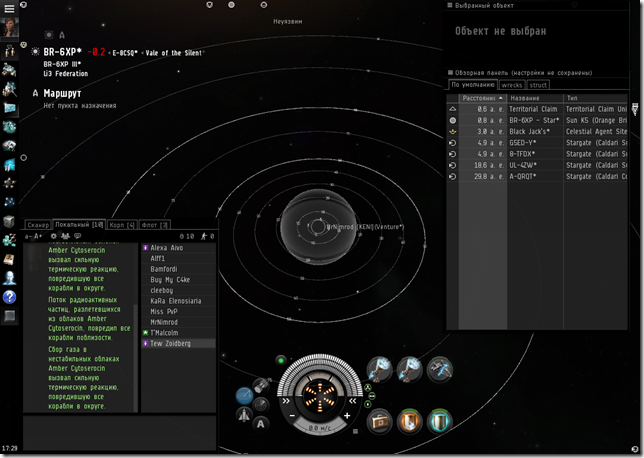Click the green safety indicator dot
Screen dimensions: 644x458
pyautogui.click(x=281, y=361)
